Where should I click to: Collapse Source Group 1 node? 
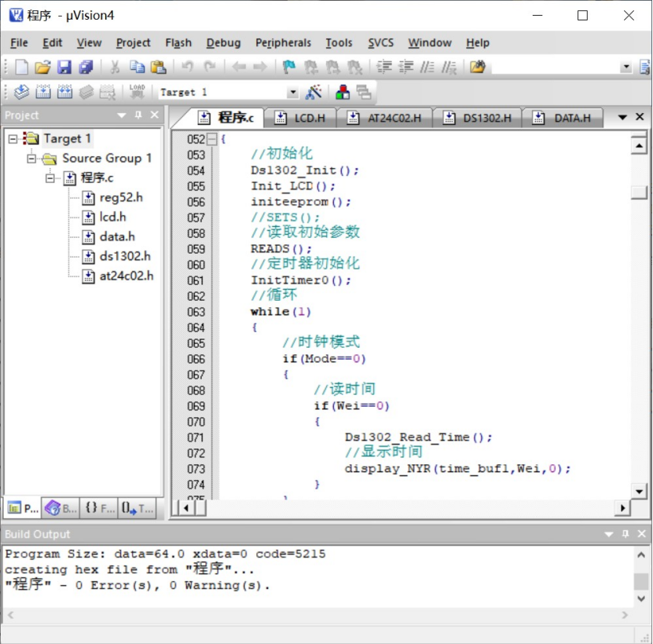31,158
